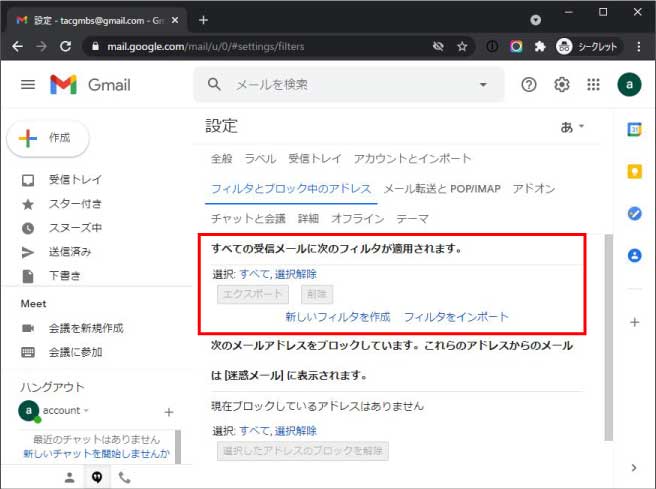Screen dimensions: 656x489
Task: Click the メールを検索 search field
Action: [340, 85]
